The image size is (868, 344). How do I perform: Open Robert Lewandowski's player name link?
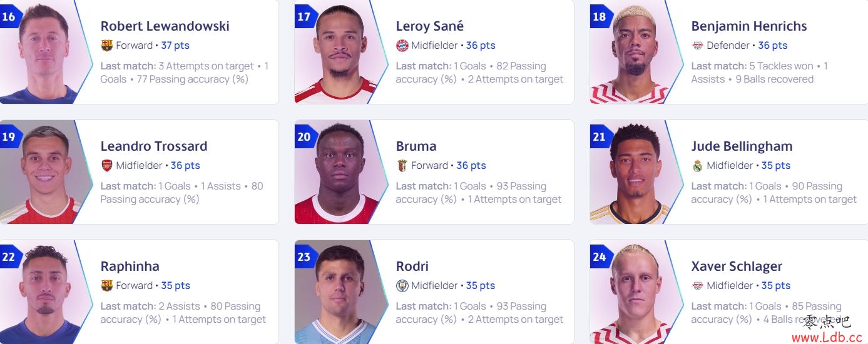165,26
